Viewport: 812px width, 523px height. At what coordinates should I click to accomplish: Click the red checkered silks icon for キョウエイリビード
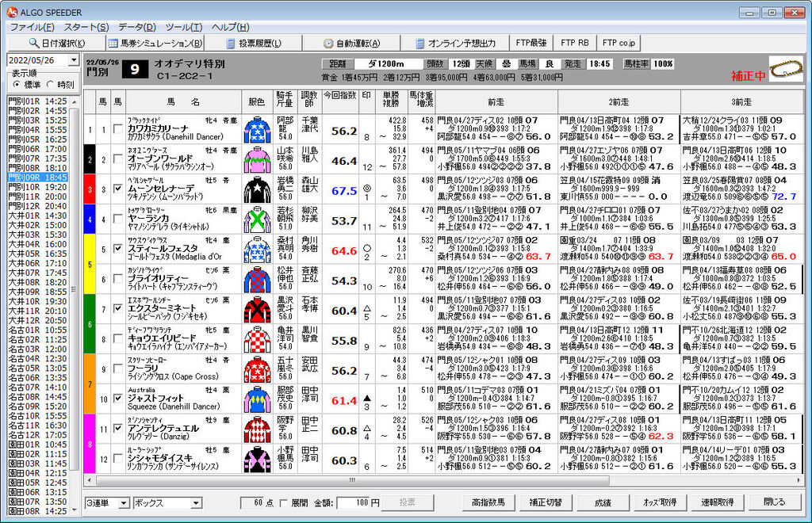258,340
